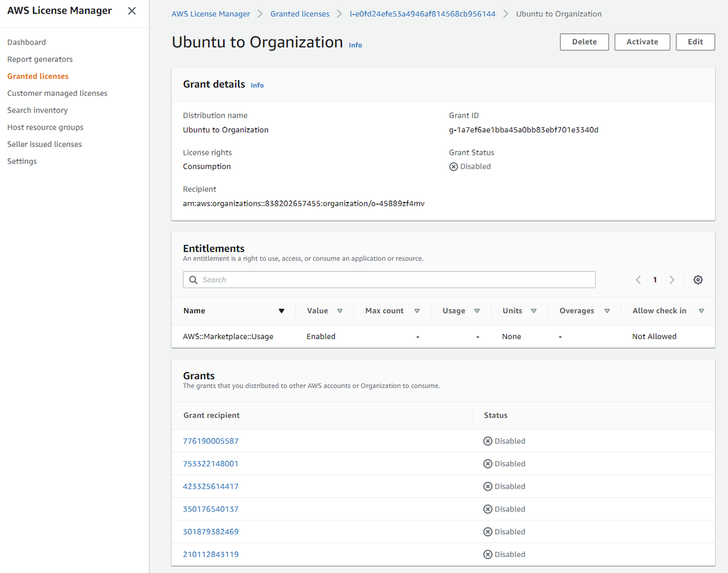Open grant recipient 350176540137
Viewport: 728px width, 573px height.
[211, 509]
